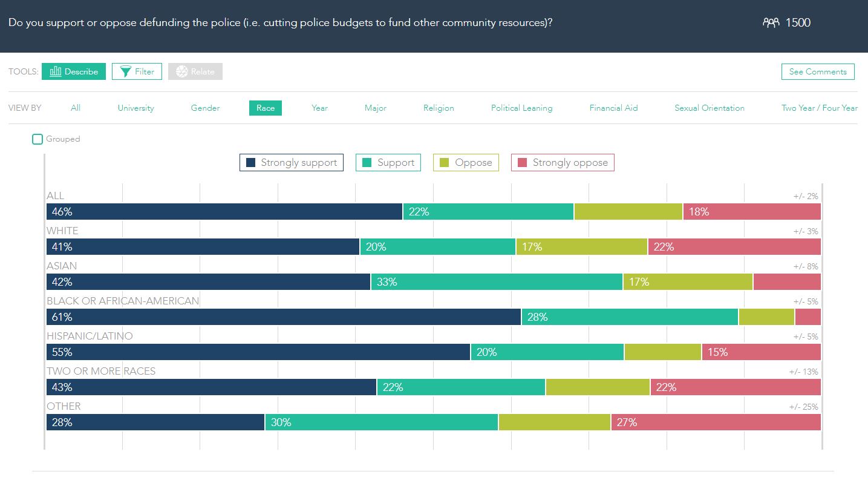The width and height of the screenshot is (868, 486).
Task: Click the Asian 33% Support bar segment
Action: tap(496, 282)
